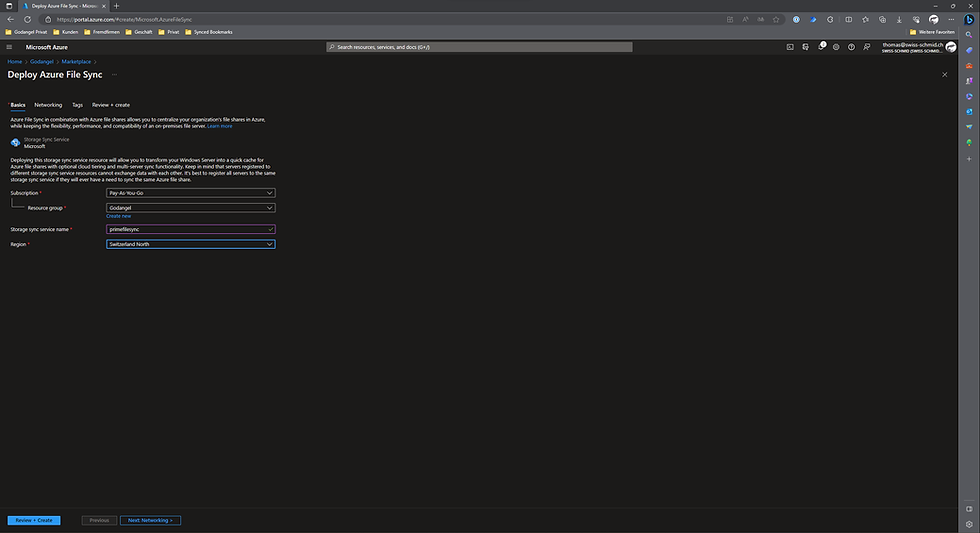Open new browser tab with plus
Image resolution: width=980 pixels, height=533 pixels.
click(x=116, y=6)
